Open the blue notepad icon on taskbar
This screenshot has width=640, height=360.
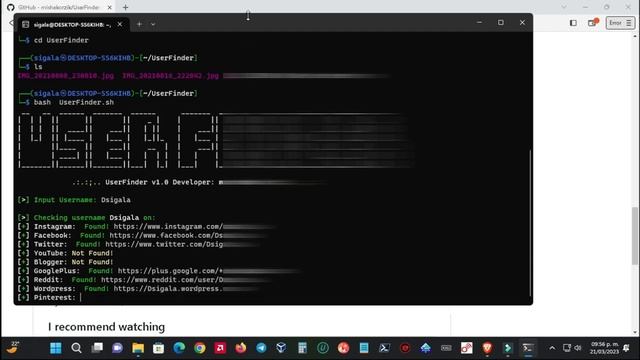[x=364, y=348]
